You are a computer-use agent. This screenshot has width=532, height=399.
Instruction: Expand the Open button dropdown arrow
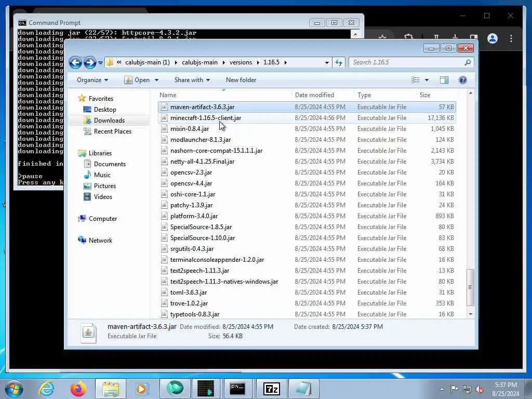(157, 80)
